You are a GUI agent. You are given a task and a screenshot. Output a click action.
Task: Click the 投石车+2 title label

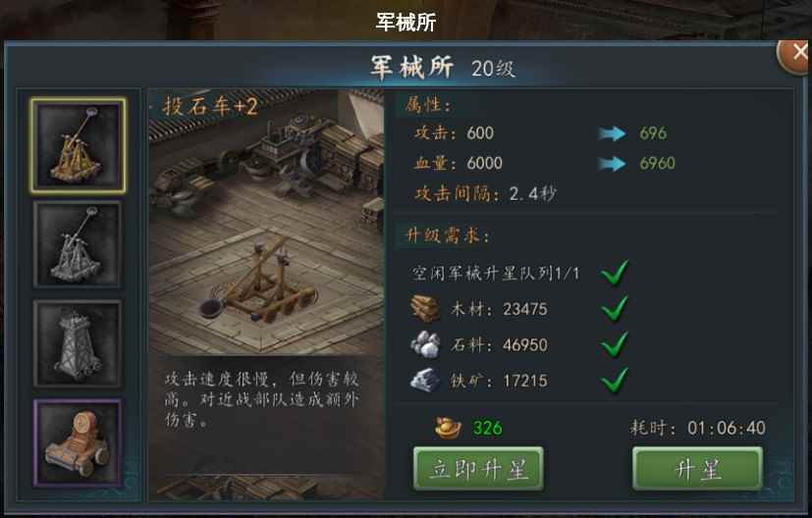point(210,107)
